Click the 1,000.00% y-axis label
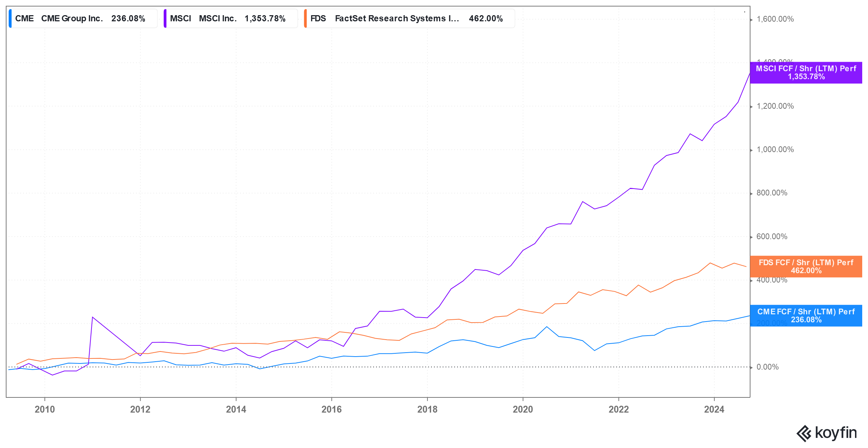 [775, 150]
